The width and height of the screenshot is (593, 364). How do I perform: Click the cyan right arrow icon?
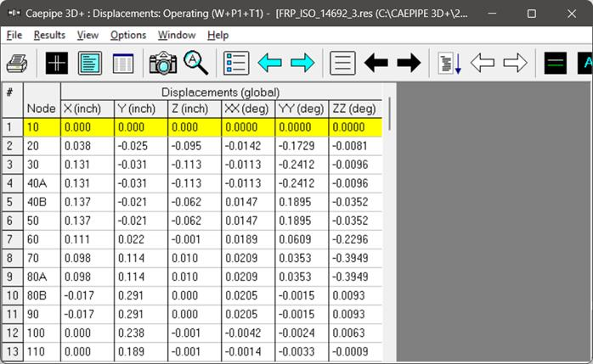[x=302, y=63]
